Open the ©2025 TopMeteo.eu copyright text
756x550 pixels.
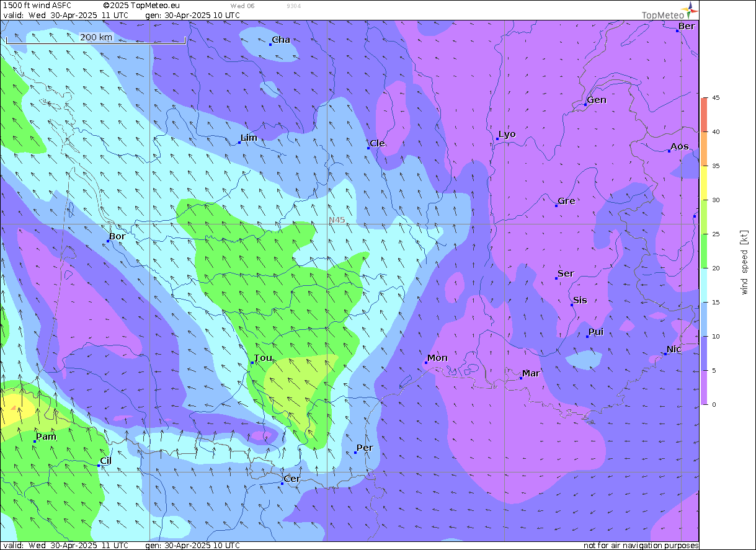click(x=141, y=6)
